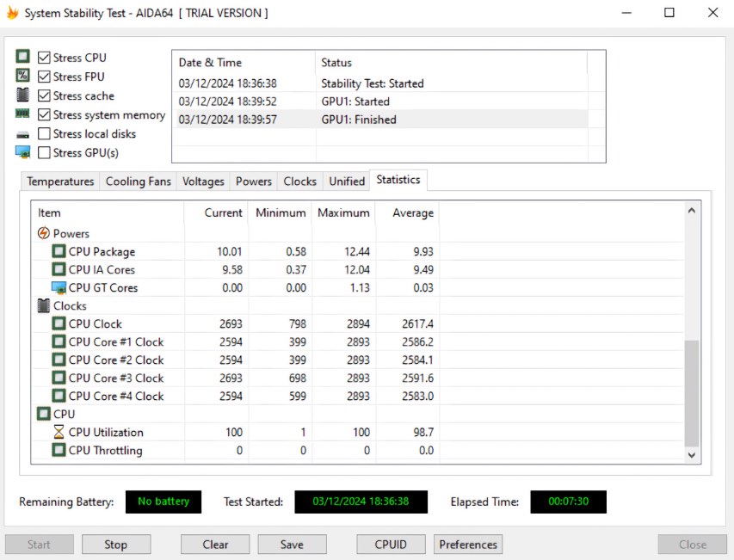Click the 'No battery' status display
The height and width of the screenshot is (560, 734).
tap(163, 502)
